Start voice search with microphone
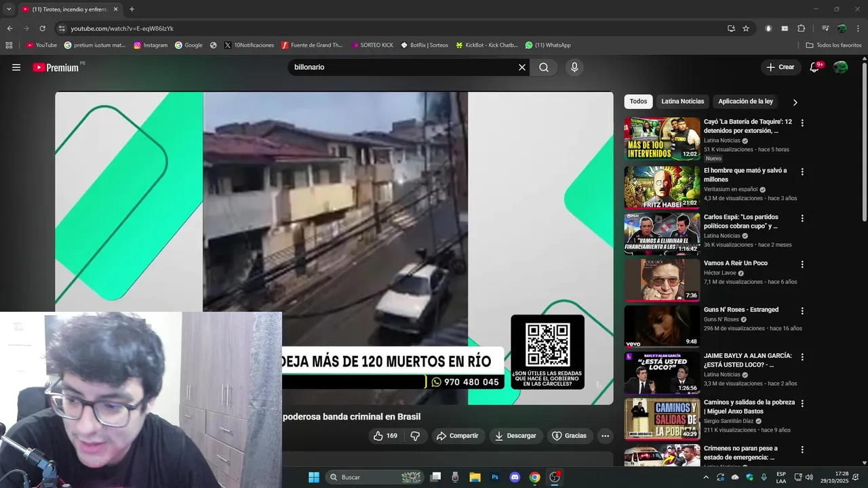The height and width of the screenshot is (488, 868). pyautogui.click(x=574, y=67)
